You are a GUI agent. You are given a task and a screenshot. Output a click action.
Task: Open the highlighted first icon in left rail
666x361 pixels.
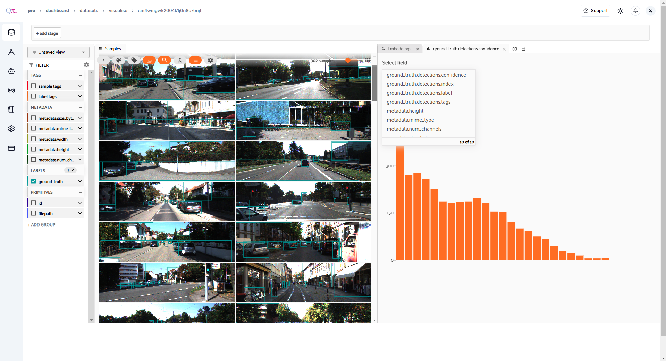11,33
